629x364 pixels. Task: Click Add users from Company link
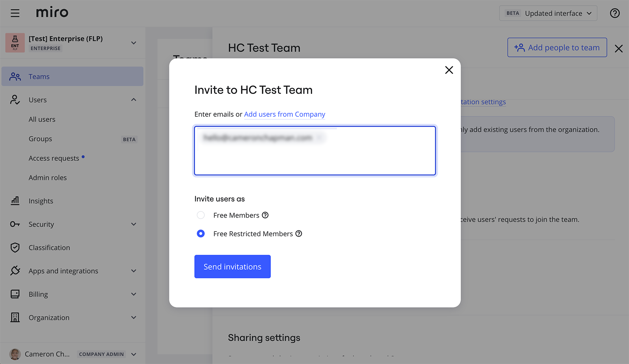pos(285,114)
